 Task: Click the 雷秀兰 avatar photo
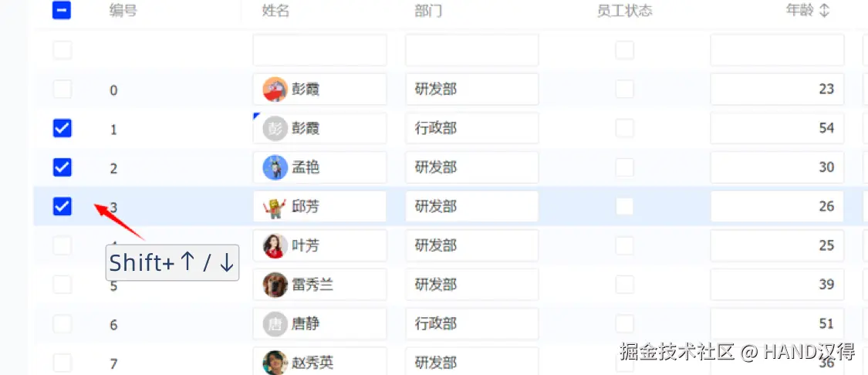275,285
